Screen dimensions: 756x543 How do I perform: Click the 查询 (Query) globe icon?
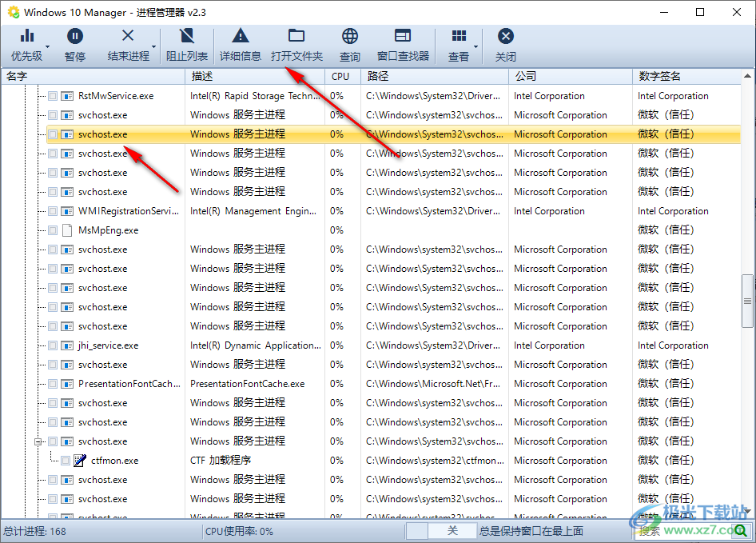[349, 36]
